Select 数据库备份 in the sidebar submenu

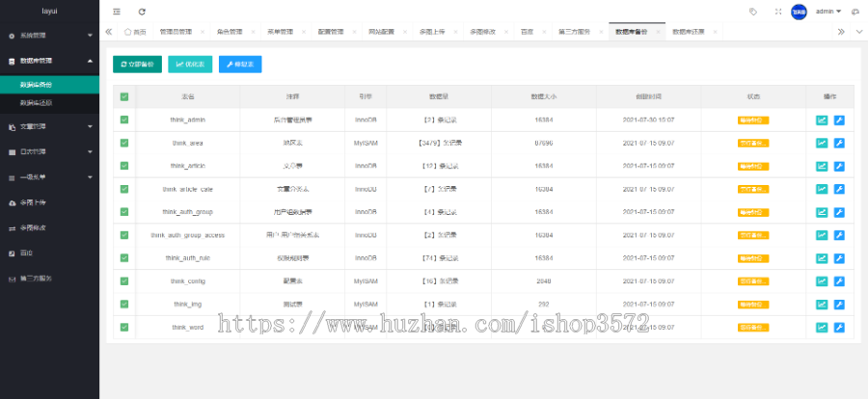click(50, 85)
